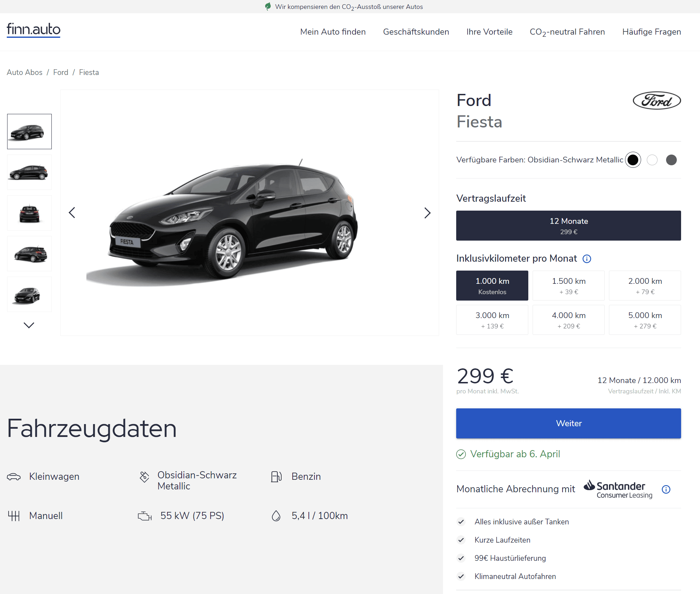This screenshot has width=700, height=594.
Task: Click checkmark beside Alles inklusive außer Tanken
Action: pos(461,522)
